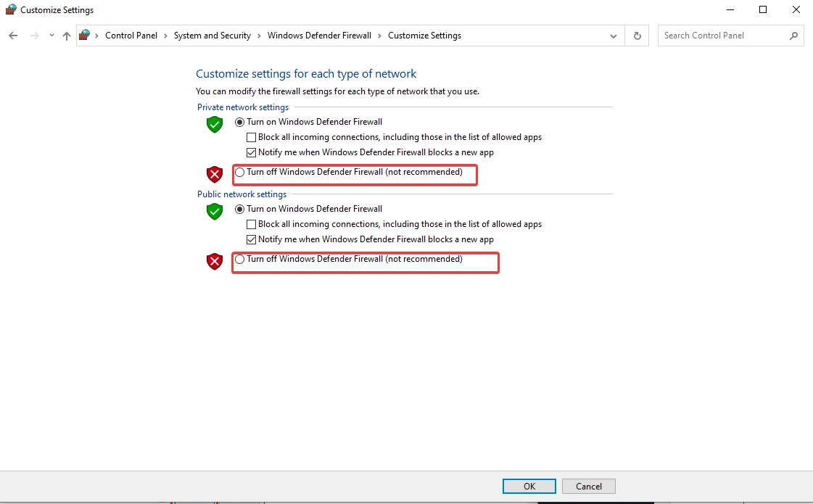Open Control Panel breadcrumb
This screenshot has height=504, width=813.
[131, 36]
